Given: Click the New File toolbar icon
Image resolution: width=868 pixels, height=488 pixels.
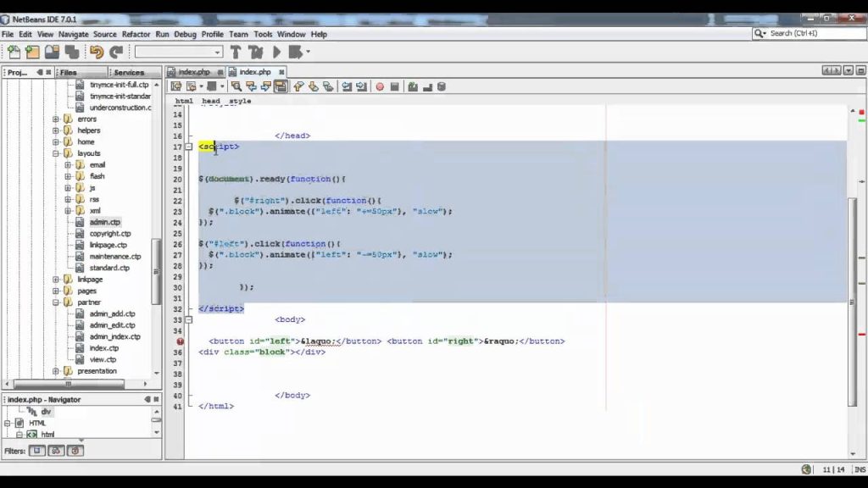Looking at the screenshot, I should (x=14, y=52).
